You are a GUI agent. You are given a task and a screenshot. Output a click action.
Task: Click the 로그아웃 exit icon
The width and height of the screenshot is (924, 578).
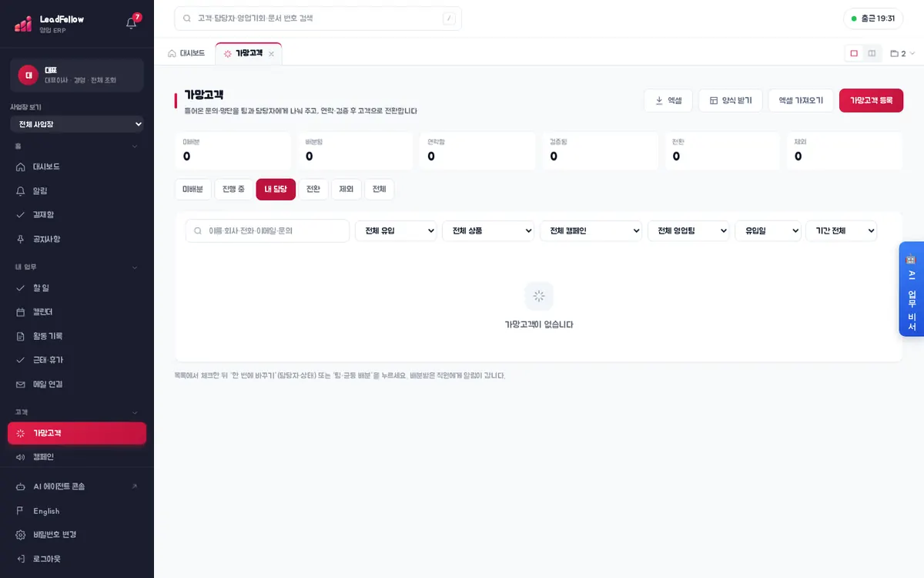(x=21, y=559)
